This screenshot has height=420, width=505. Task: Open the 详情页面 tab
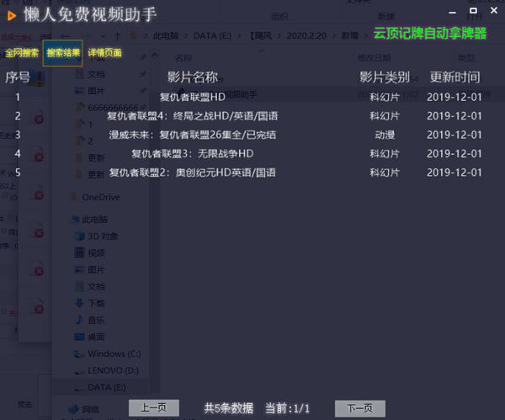point(104,53)
